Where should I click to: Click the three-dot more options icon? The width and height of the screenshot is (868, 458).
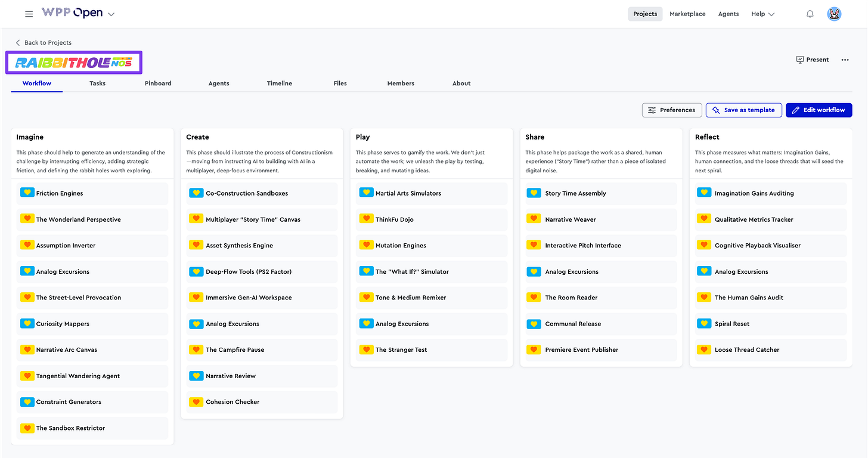point(845,60)
